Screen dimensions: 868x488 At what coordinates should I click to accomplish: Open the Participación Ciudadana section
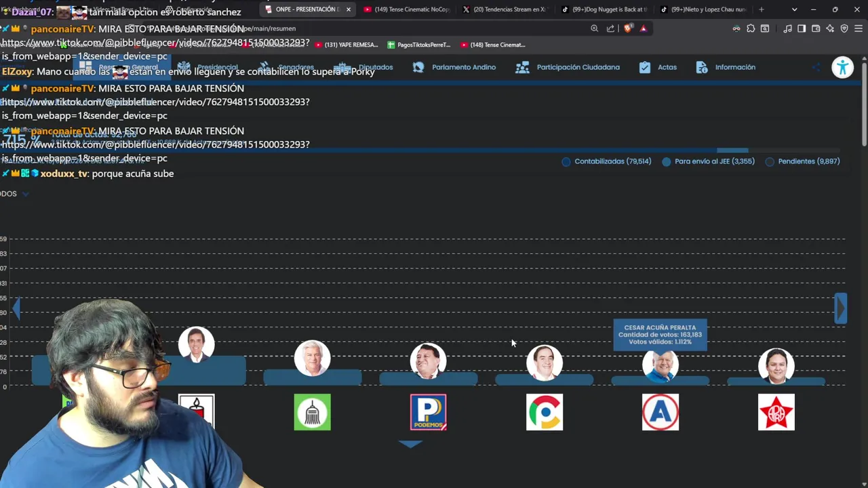pos(568,67)
